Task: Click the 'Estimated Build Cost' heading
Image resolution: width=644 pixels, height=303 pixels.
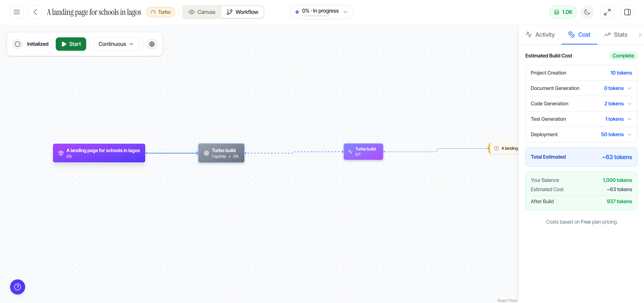Action: click(x=549, y=56)
